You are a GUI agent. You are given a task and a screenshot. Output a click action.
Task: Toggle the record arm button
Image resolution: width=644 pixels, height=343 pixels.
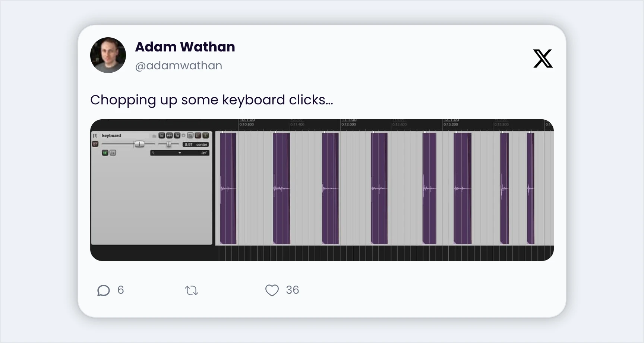click(95, 144)
